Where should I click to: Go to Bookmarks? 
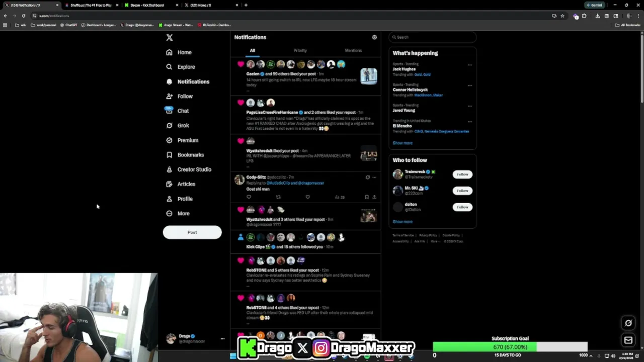tap(185, 155)
